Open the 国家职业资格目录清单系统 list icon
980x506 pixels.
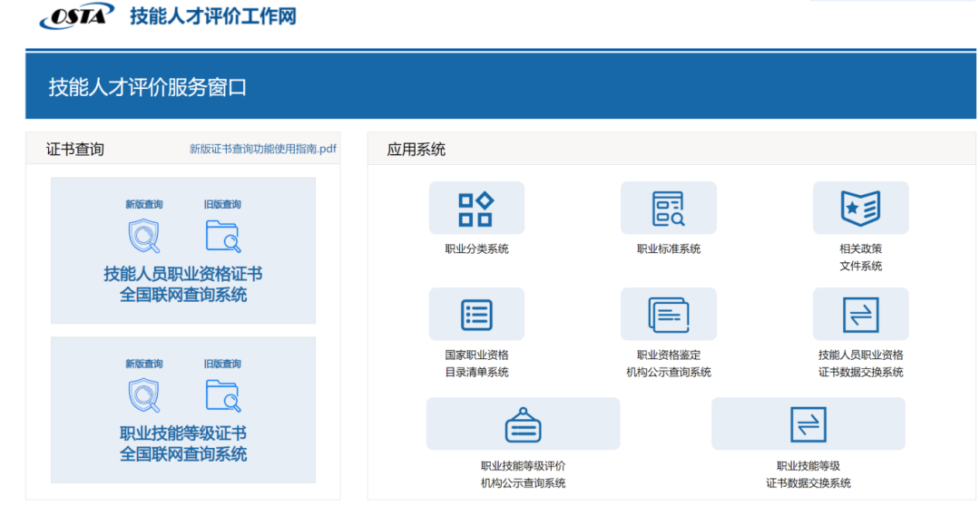pyautogui.click(x=476, y=315)
